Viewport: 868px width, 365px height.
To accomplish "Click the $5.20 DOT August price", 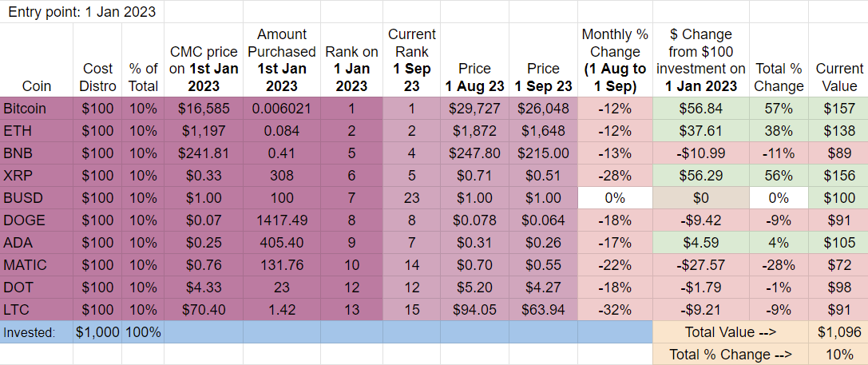I will [x=474, y=287].
